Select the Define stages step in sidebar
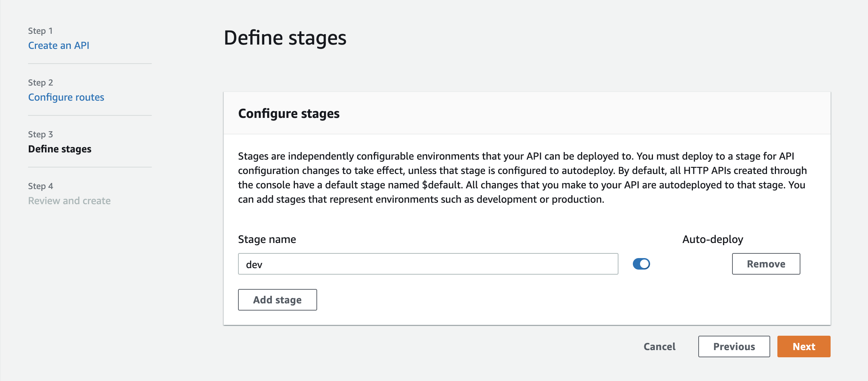The width and height of the screenshot is (868, 381). [x=60, y=149]
